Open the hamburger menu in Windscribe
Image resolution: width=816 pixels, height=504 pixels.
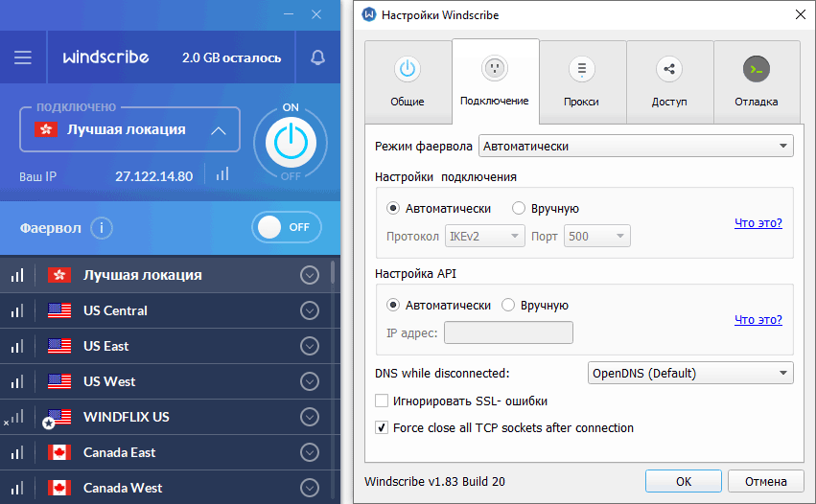tap(23, 57)
